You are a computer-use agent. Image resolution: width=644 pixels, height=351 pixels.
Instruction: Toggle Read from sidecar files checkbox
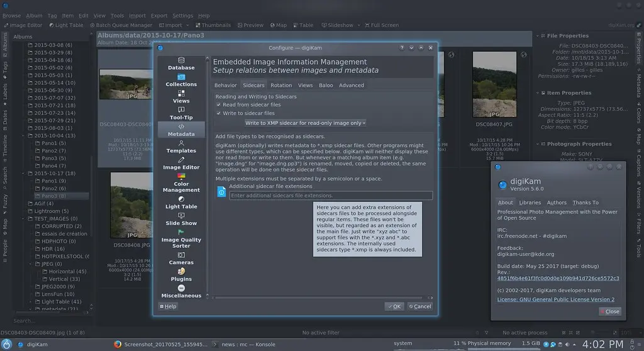219,105
